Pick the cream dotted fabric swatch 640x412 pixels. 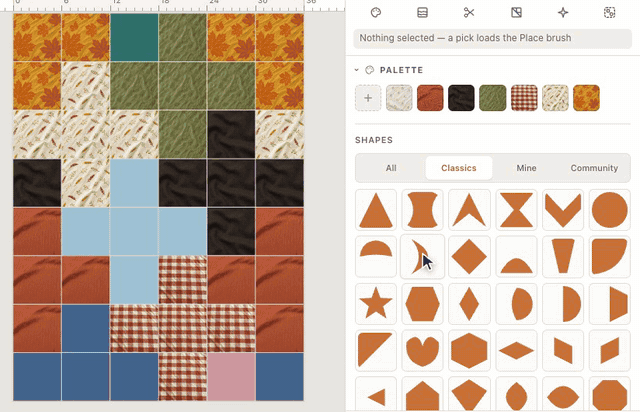(x=399, y=98)
